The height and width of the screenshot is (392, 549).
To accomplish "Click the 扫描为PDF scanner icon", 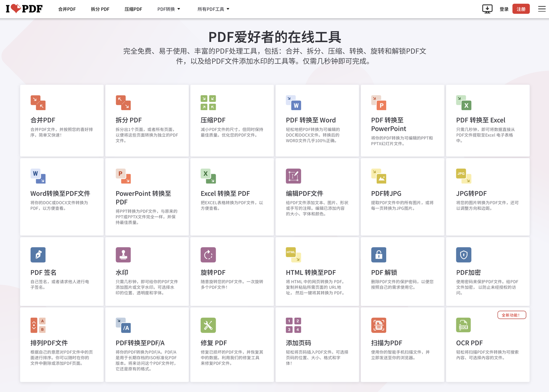I will click(x=379, y=325).
